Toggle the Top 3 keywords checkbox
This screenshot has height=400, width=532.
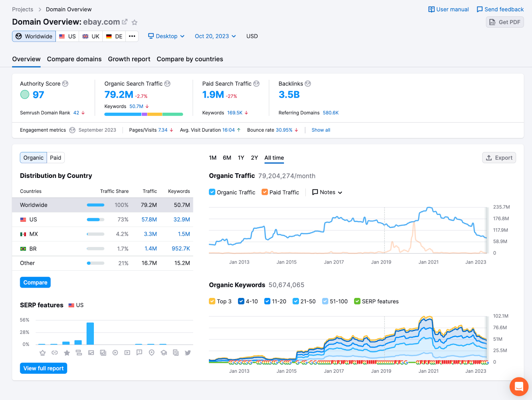[212, 301]
